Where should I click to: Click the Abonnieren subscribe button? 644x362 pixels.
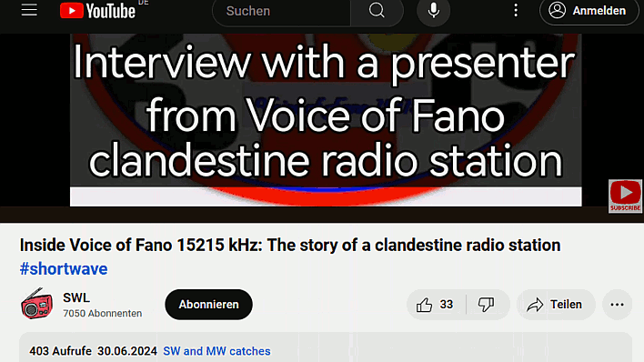coord(208,305)
